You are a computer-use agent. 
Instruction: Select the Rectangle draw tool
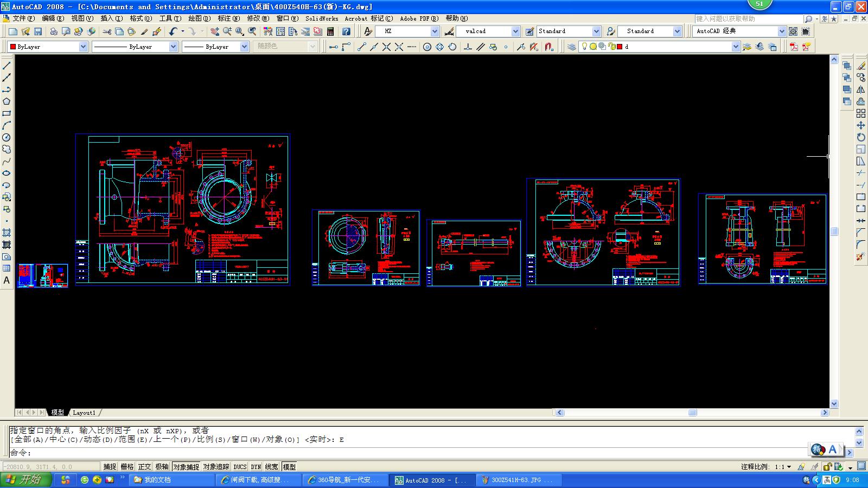click(7, 113)
